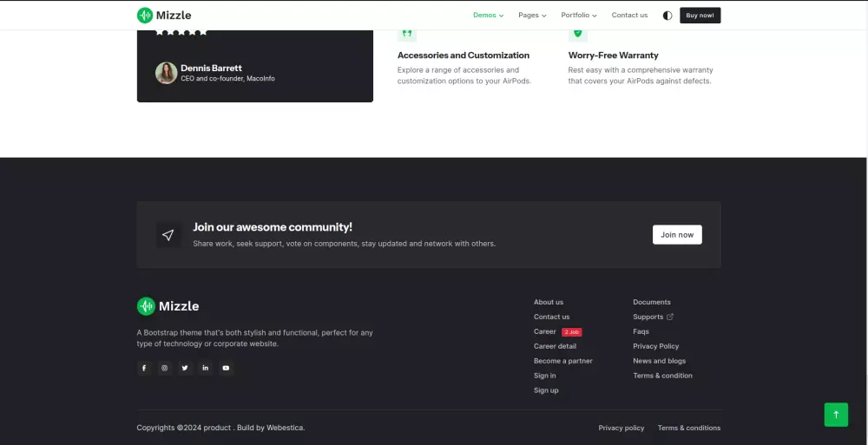Click the Join now button
Screen dimensions: 868x445
pos(677,235)
